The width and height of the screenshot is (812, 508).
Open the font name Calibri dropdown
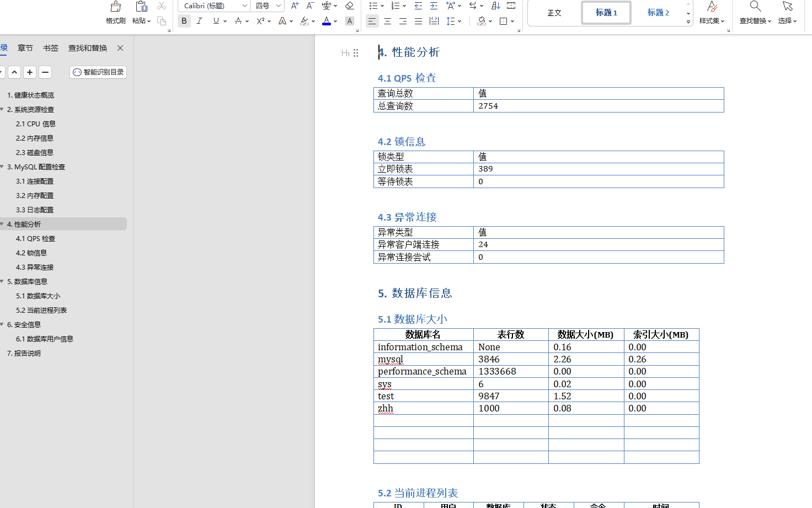[x=245, y=6]
